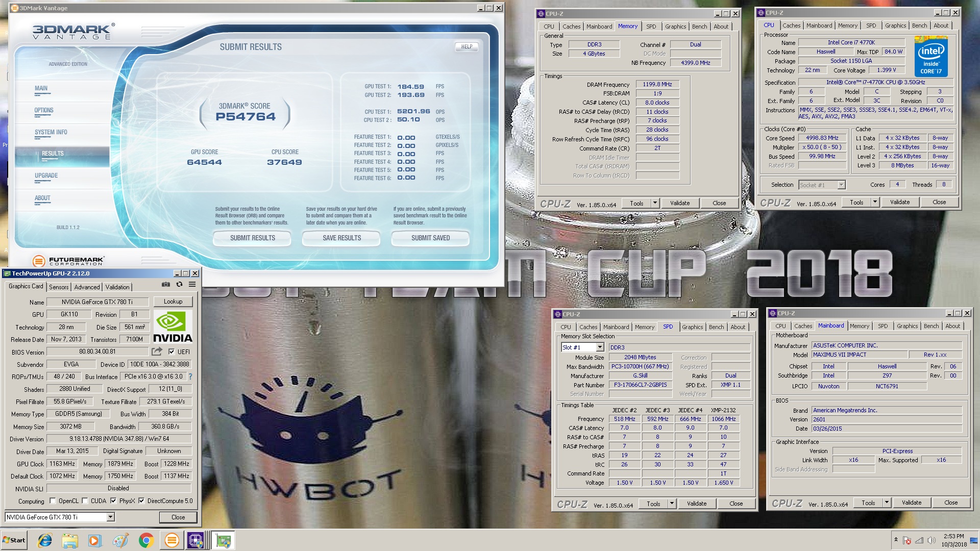Open the Slot #1 memory slot dropdown
The width and height of the screenshot is (980, 551).
click(600, 347)
